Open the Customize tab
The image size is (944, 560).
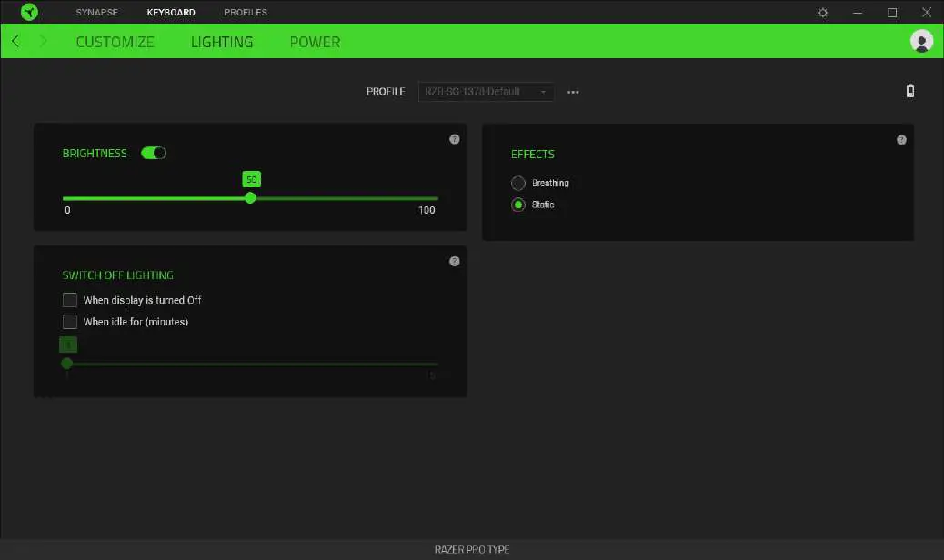115,42
